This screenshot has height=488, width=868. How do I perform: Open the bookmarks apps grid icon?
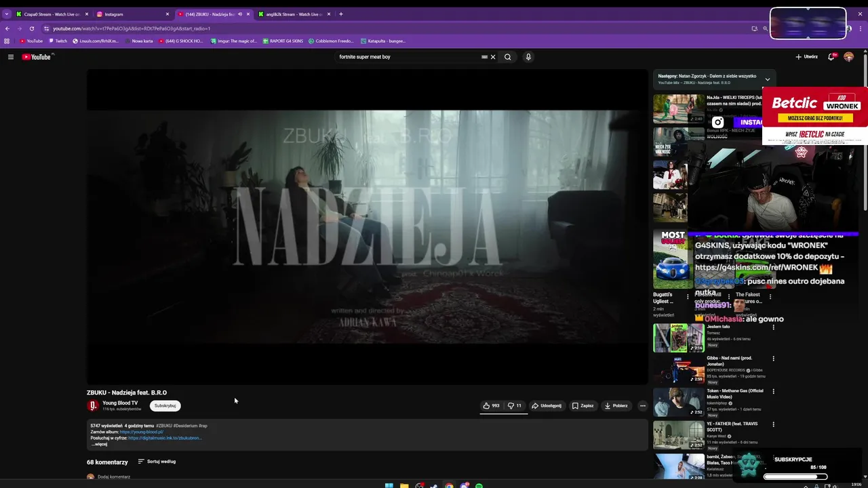point(7,41)
